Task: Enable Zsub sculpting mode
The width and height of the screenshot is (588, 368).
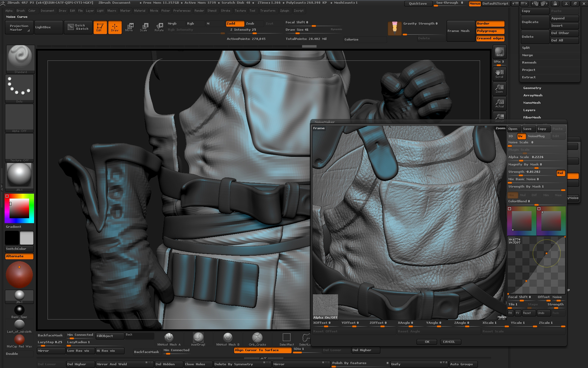Action: click(254, 24)
